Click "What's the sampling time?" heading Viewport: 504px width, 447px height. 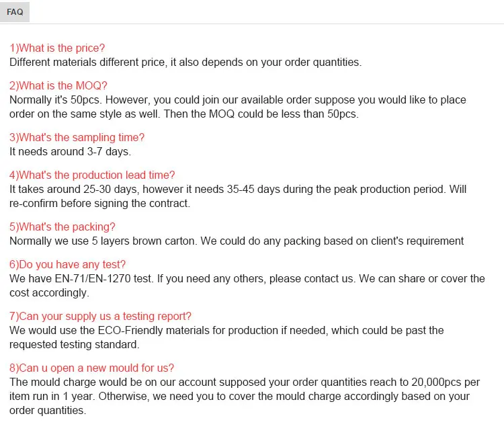pyautogui.click(x=77, y=138)
